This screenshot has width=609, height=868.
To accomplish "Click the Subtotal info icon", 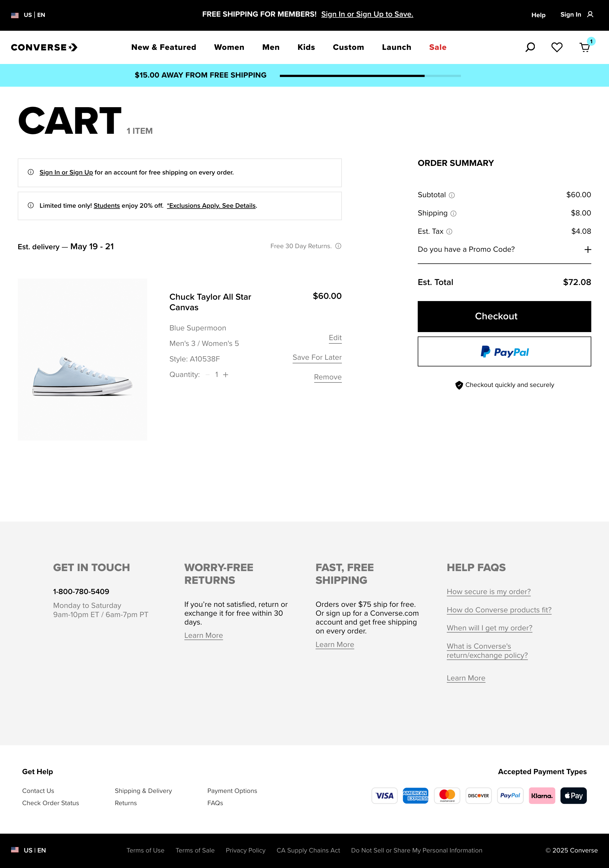I will [451, 196].
